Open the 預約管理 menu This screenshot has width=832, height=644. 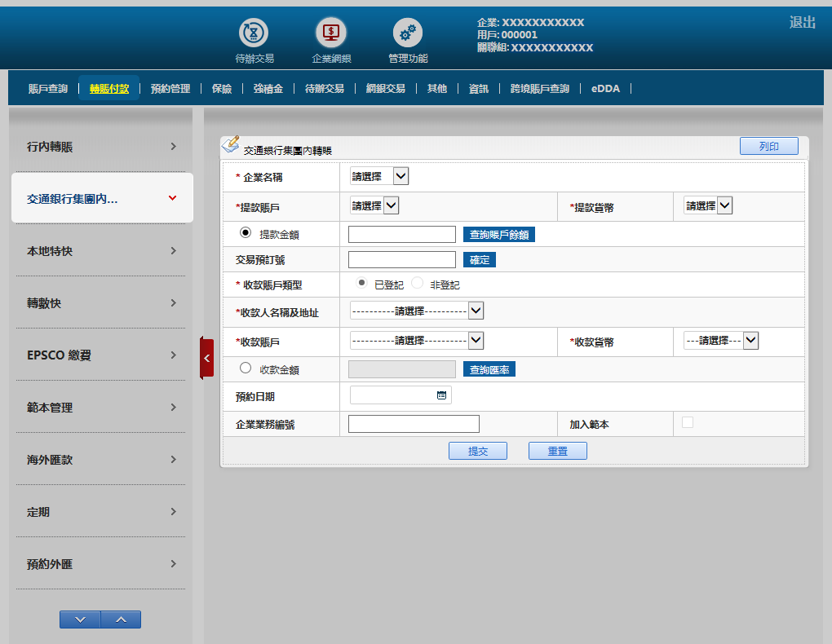[x=170, y=89]
